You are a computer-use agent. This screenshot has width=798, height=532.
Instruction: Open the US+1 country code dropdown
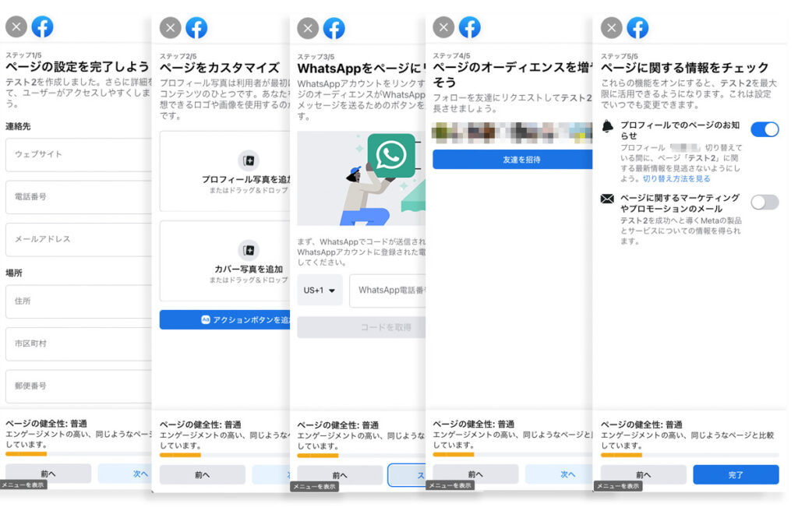tap(320, 291)
